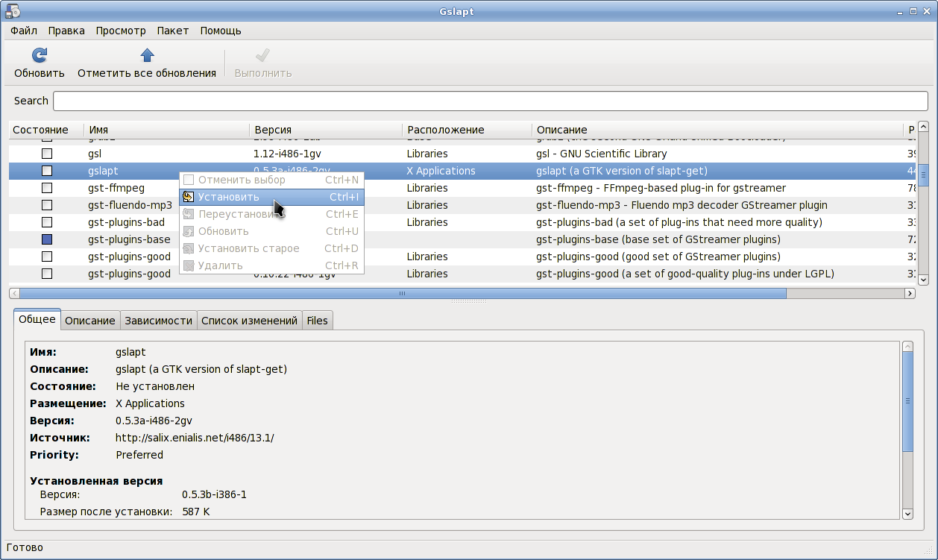The width and height of the screenshot is (938, 560).
Task: Click the Обновить refresh toolbar icon
Action: coord(40,55)
